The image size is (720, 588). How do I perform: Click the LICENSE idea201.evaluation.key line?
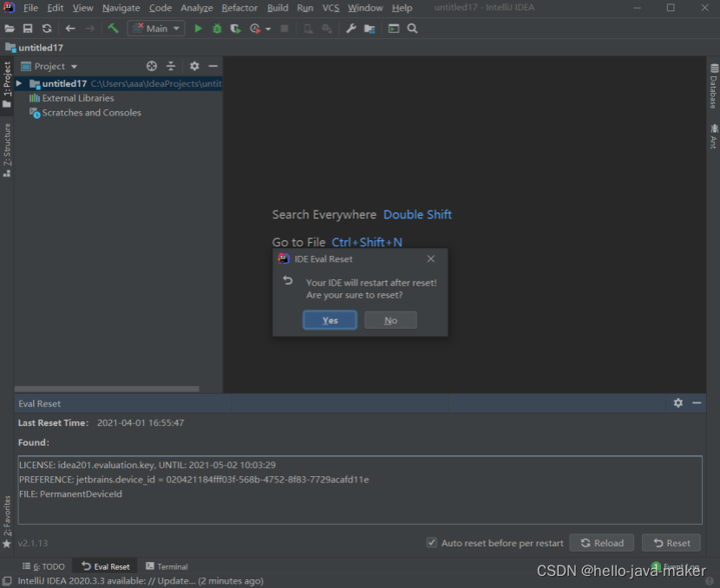click(147, 465)
